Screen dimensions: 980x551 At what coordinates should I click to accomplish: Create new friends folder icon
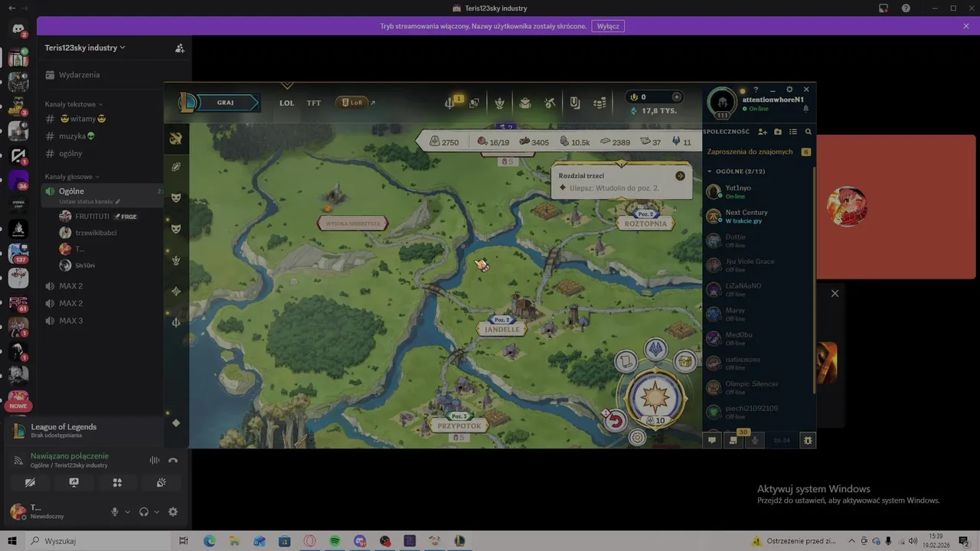tap(778, 132)
